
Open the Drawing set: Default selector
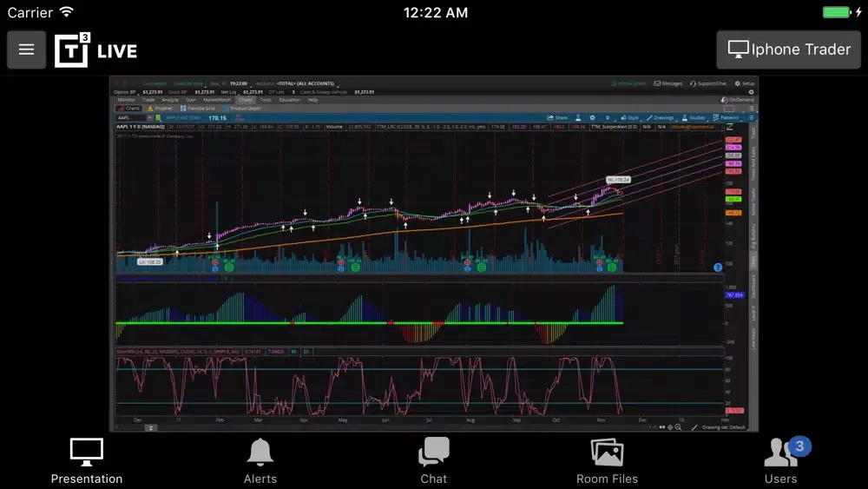(724, 427)
